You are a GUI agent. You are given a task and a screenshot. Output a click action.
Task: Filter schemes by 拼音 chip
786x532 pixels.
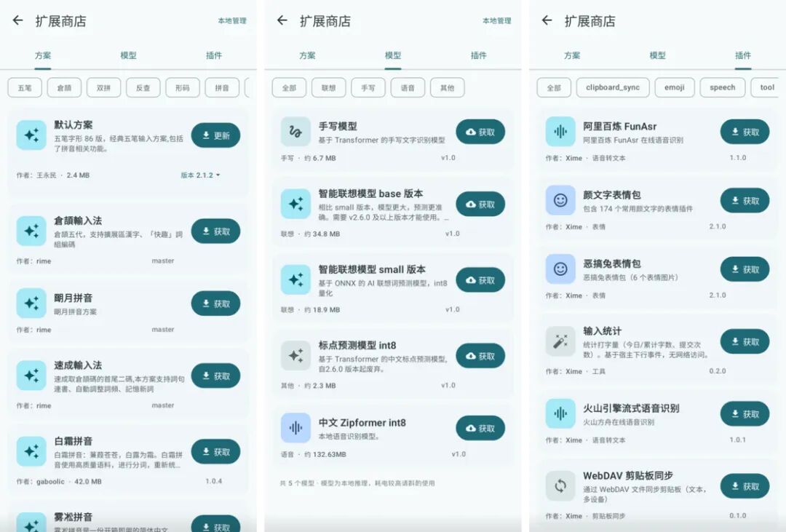pos(222,88)
